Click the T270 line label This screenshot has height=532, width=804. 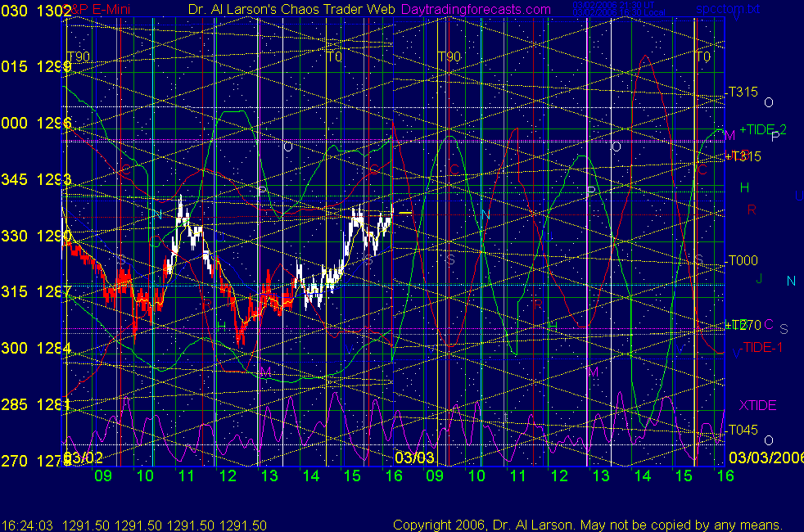click(743, 325)
